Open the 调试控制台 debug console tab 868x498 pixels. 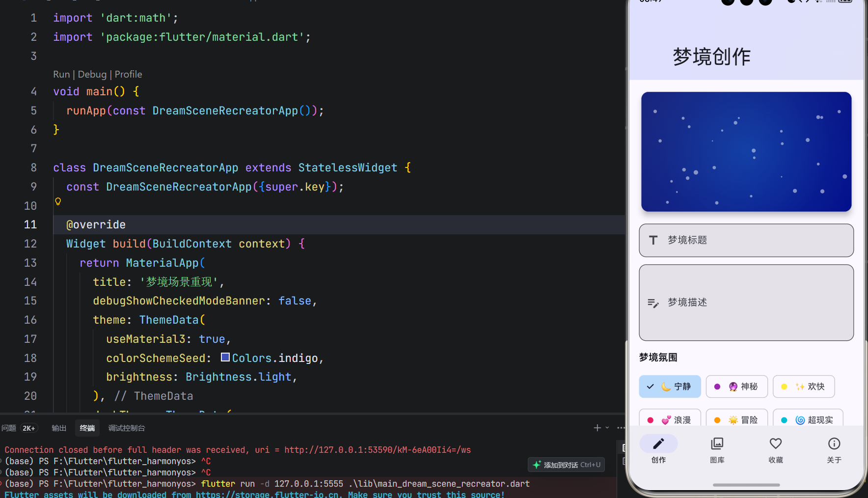point(127,428)
